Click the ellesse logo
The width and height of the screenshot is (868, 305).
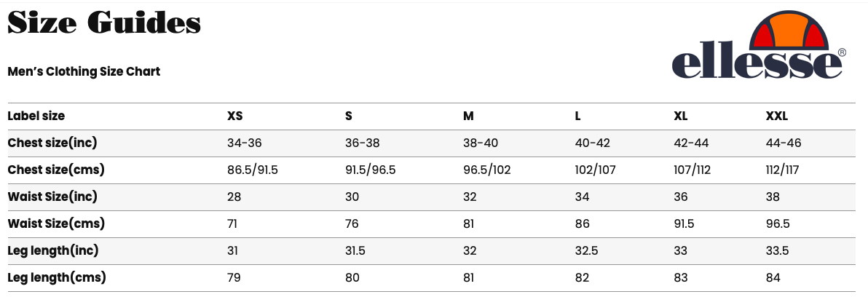759,45
